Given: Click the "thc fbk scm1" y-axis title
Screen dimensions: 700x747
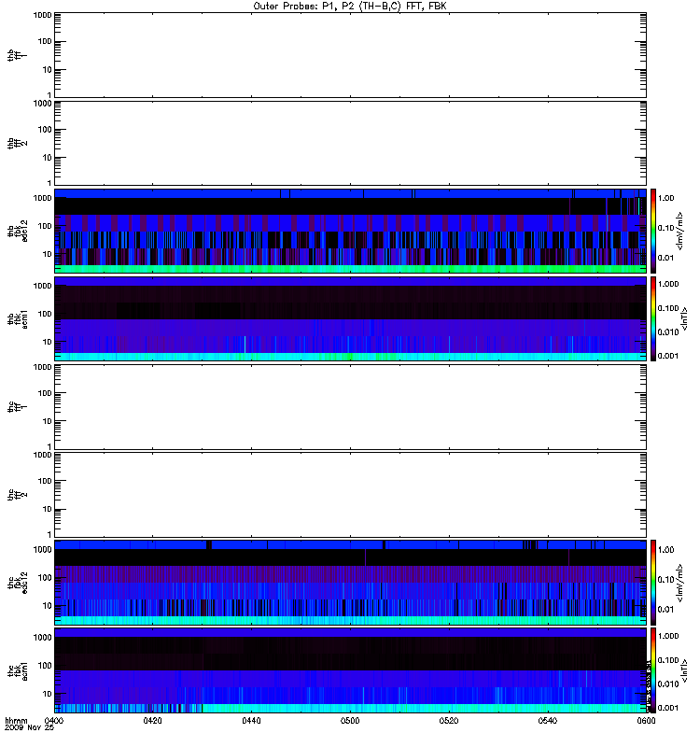Looking at the screenshot, I should [x=18, y=670].
